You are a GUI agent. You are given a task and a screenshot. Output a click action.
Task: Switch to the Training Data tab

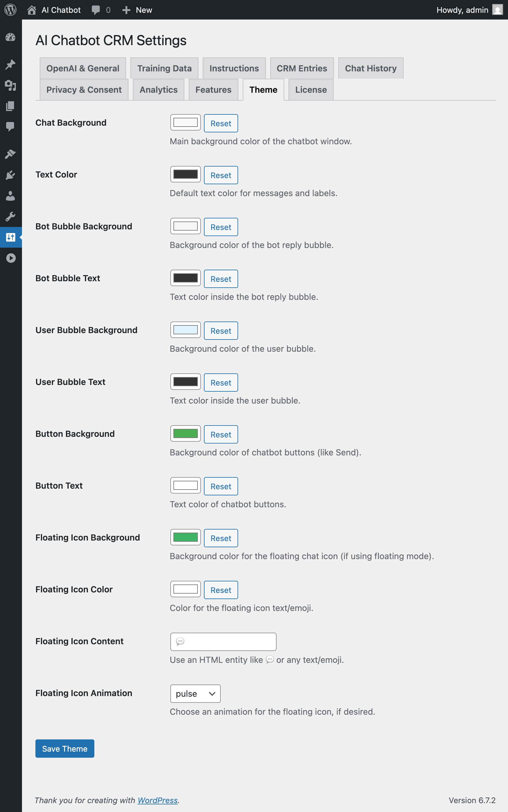(x=164, y=68)
